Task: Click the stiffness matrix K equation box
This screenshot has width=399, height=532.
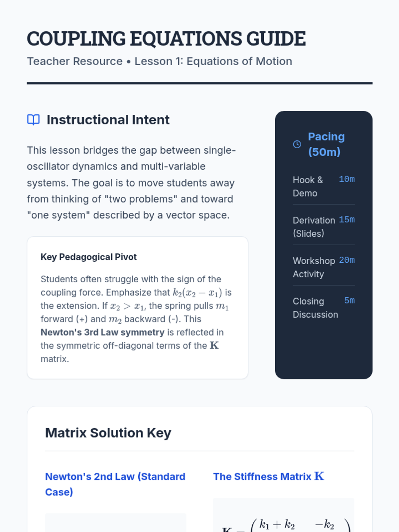Action: pyautogui.click(x=283, y=515)
